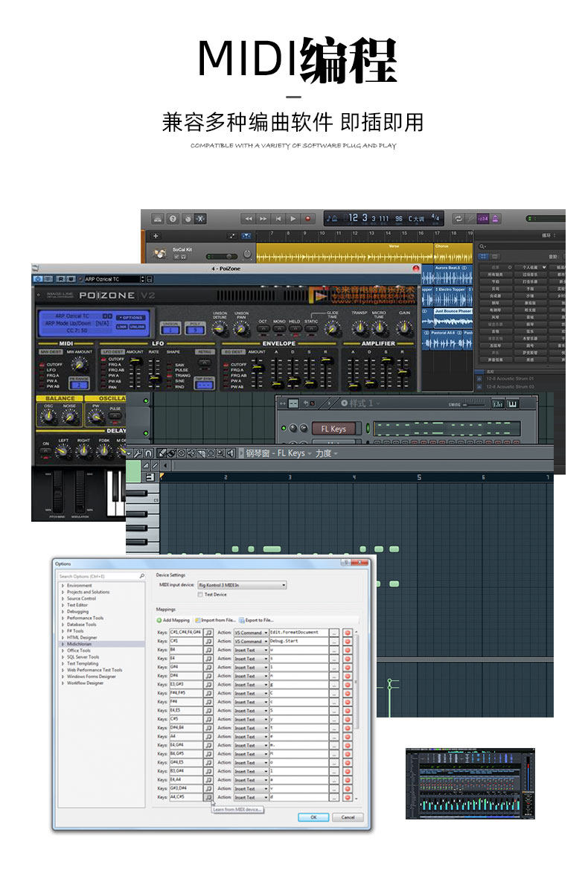This screenshot has height=879, width=588.
Task: Expand the Environment tree node
Action: tap(63, 585)
